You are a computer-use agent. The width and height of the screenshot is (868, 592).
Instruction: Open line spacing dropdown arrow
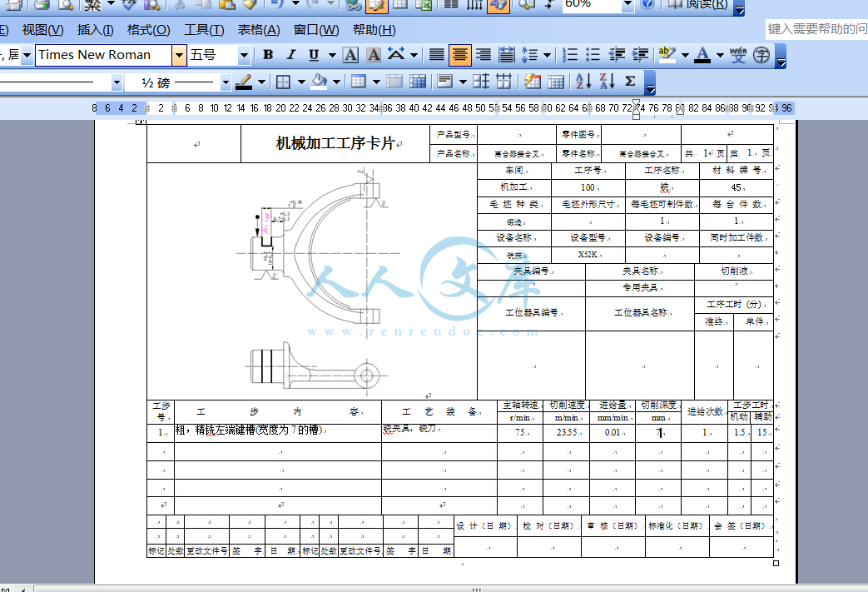pyautogui.click(x=547, y=56)
